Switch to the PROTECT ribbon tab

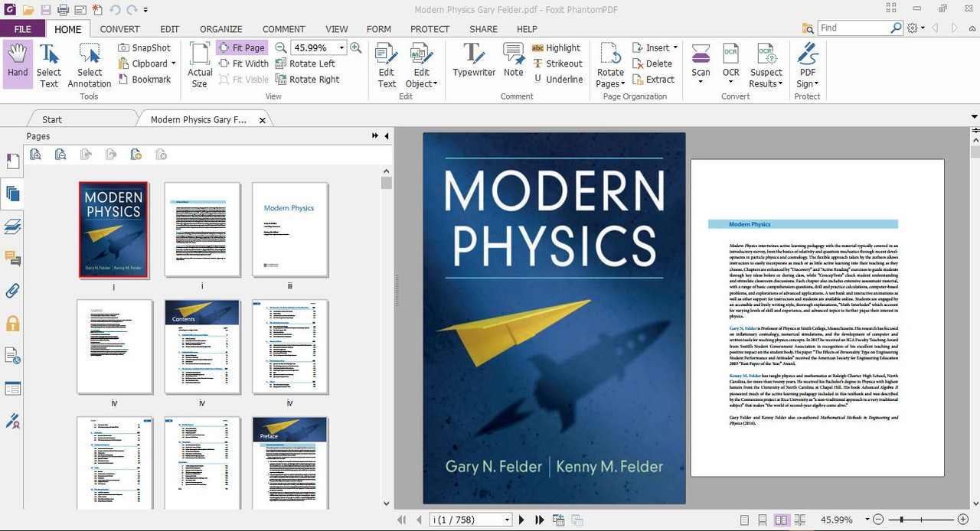(430, 29)
